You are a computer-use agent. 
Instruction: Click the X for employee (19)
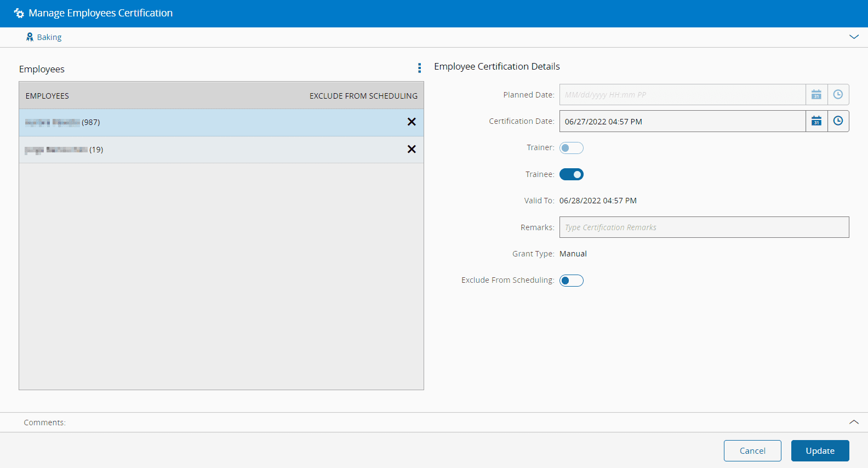(412, 149)
